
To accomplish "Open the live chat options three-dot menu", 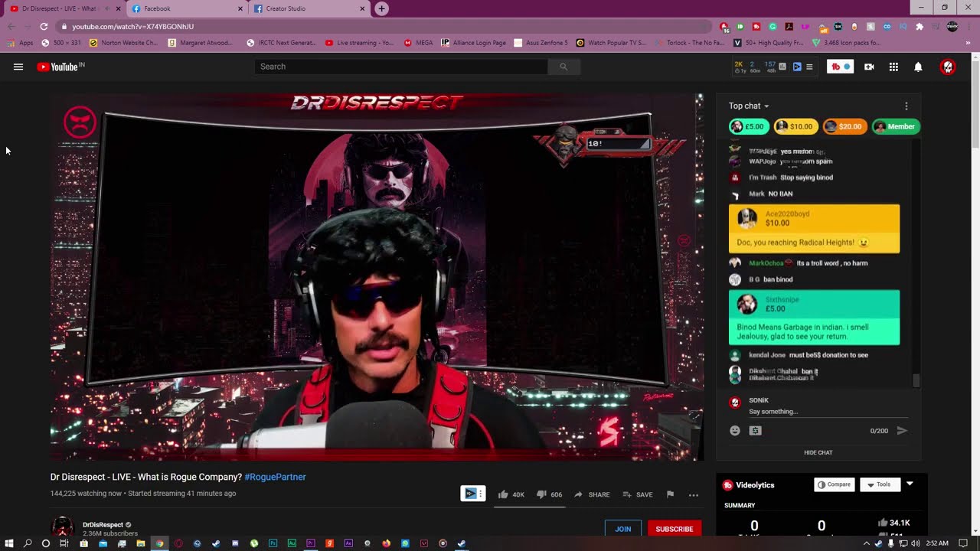I will click(x=906, y=106).
